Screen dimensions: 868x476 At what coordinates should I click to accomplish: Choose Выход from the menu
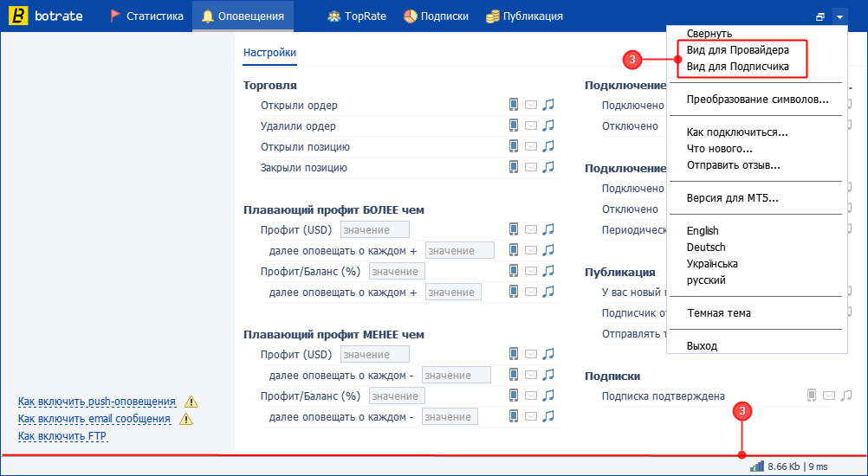[x=702, y=346]
